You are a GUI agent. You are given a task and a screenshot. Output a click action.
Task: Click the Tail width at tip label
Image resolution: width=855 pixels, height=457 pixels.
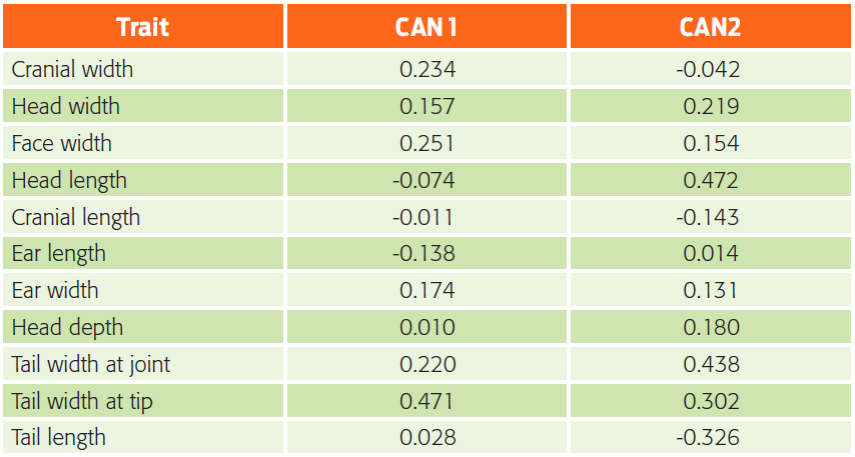pyautogui.click(x=82, y=401)
